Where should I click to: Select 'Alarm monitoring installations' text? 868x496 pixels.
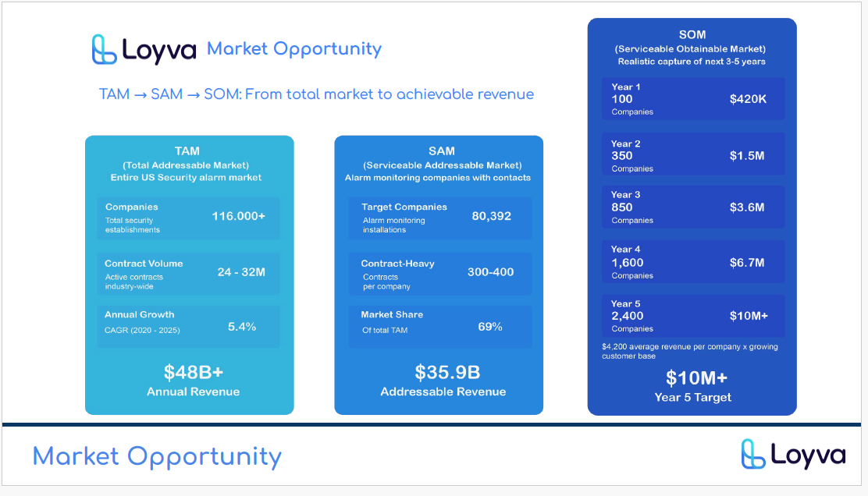[x=394, y=225]
